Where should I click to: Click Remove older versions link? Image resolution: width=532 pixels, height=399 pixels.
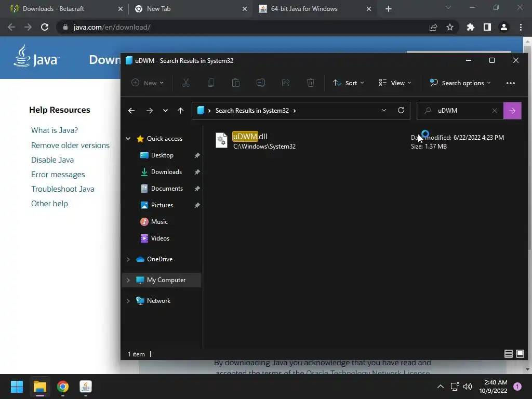point(70,145)
